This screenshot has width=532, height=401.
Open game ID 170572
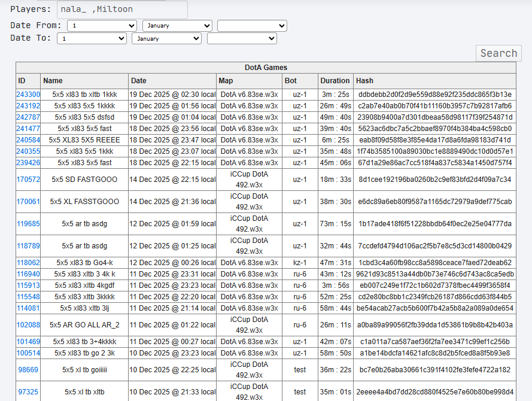tap(28, 180)
